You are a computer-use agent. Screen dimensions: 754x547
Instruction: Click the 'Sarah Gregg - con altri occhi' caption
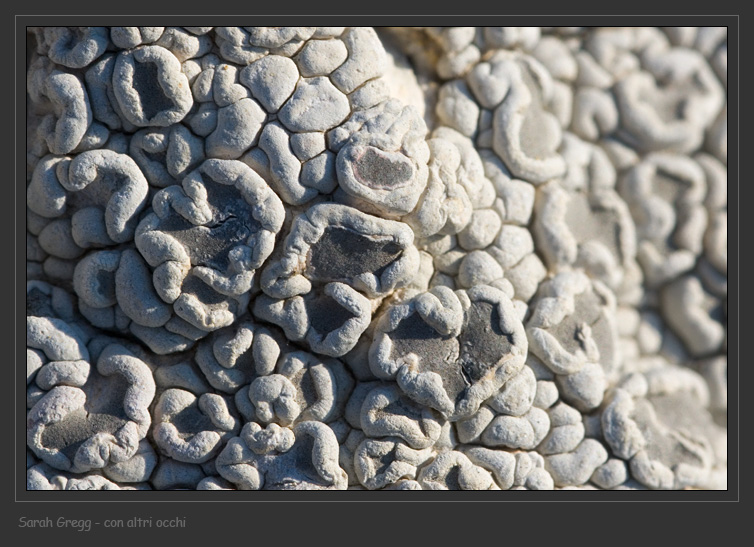click(x=101, y=522)
